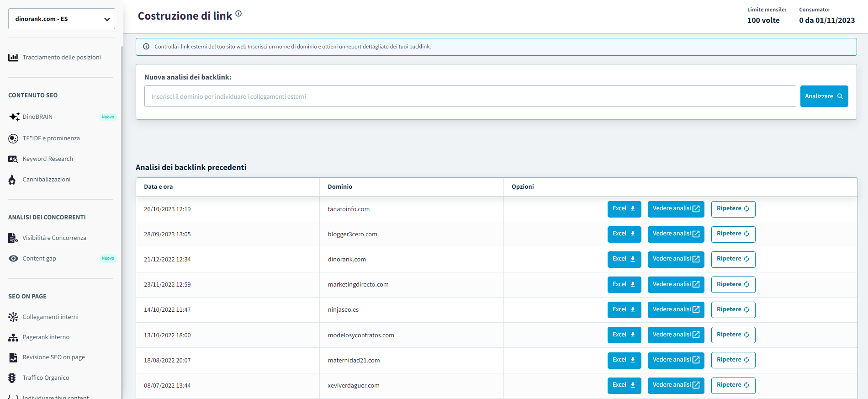This screenshot has width=868, height=399.
Task: Open the dinorank.com - ES project dropdown
Action: 62,19
